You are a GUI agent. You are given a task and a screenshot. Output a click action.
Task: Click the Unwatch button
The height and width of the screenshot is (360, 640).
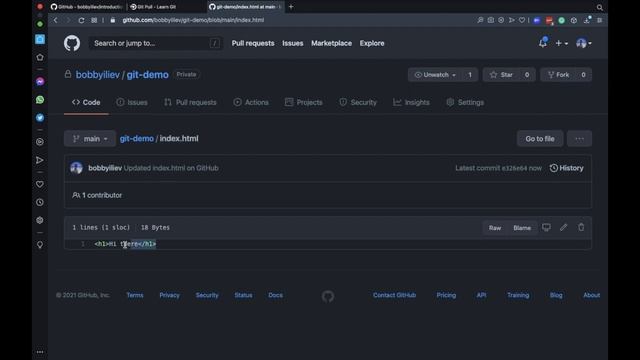coord(435,75)
